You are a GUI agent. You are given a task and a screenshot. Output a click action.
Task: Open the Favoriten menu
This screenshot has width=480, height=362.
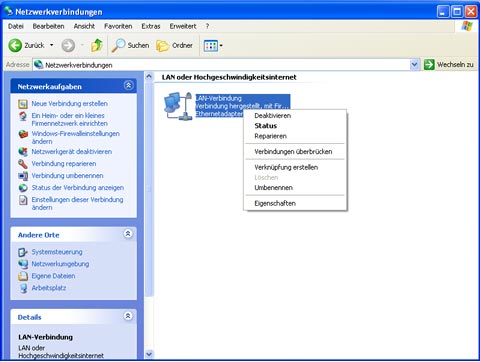point(118,26)
